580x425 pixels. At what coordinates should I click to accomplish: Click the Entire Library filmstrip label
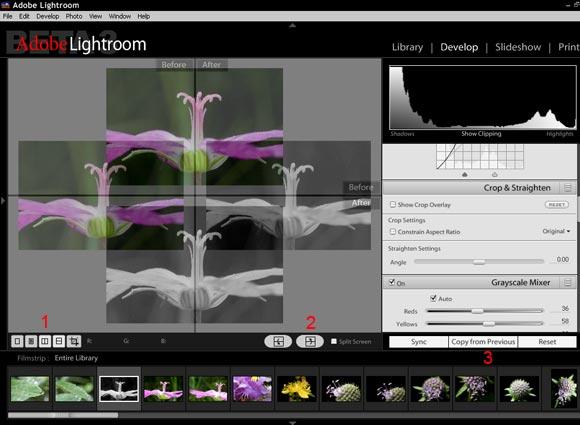coord(76,358)
